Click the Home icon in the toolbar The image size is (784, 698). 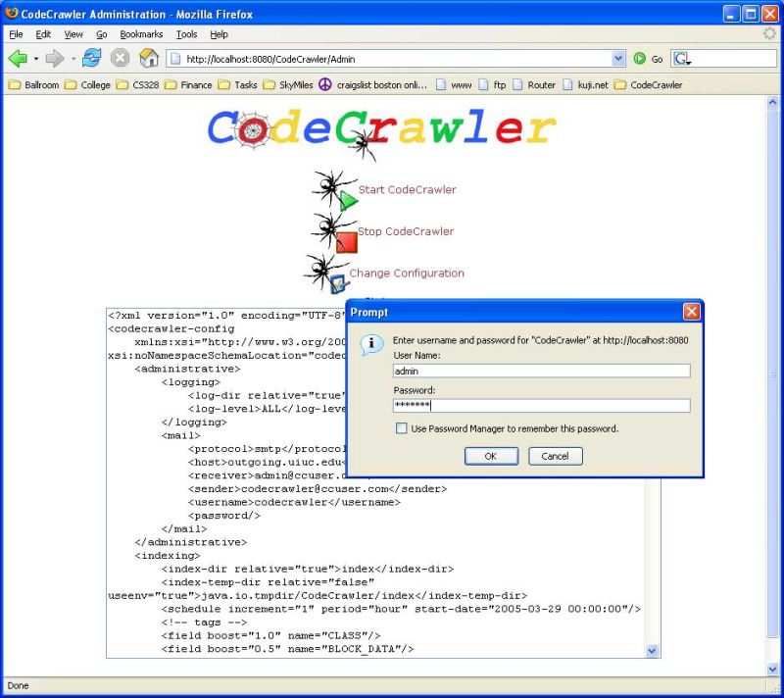click(x=148, y=58)
